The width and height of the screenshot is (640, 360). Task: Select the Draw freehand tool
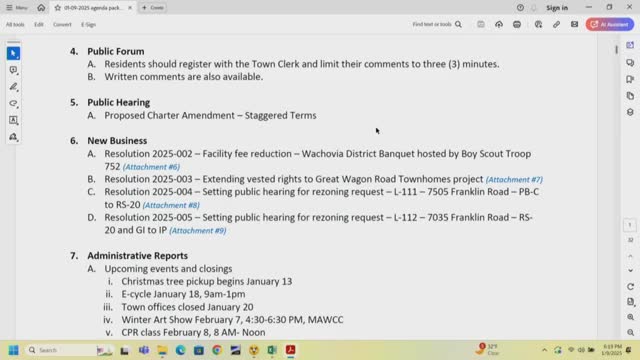(13, 104)
